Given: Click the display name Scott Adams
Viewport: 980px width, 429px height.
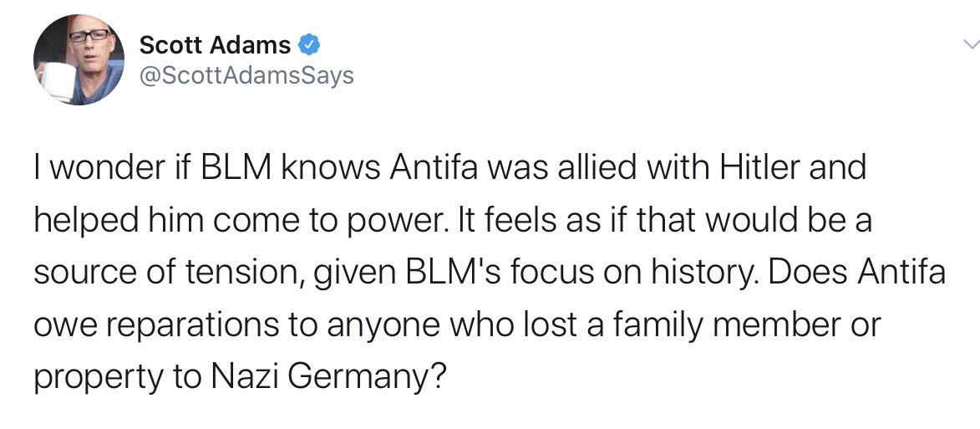Looking at the screenshot, I should 215,44.
